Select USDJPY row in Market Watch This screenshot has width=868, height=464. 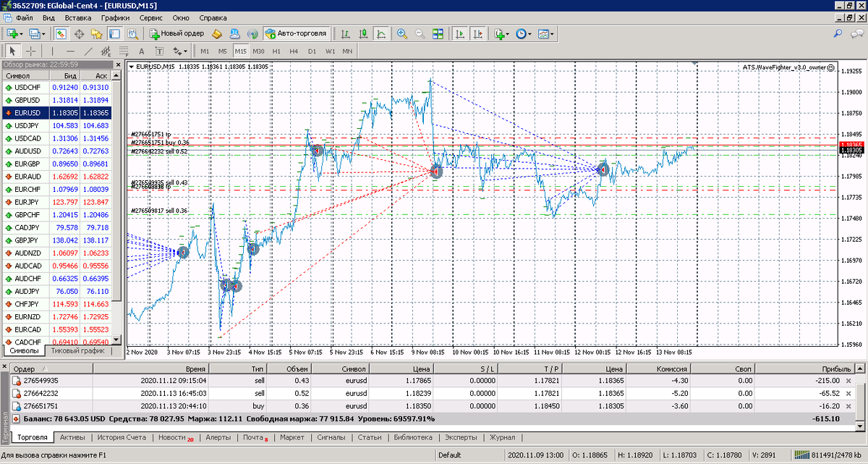57,125
